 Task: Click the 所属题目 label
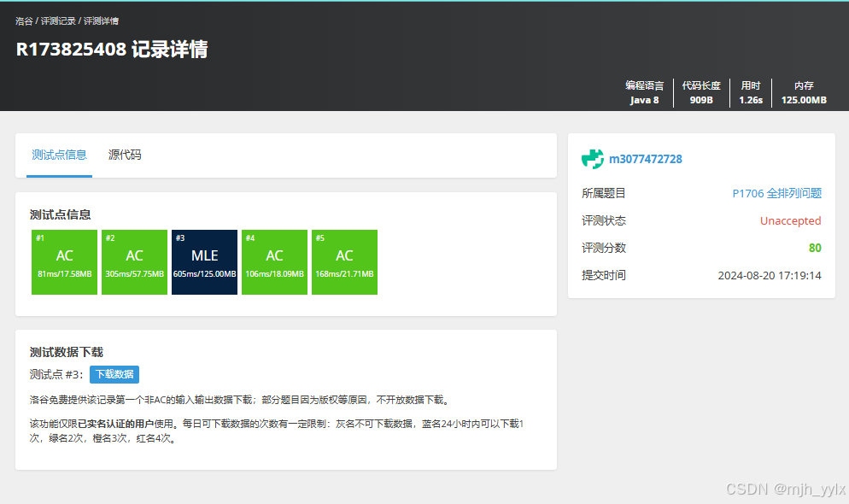click(604, 193)
